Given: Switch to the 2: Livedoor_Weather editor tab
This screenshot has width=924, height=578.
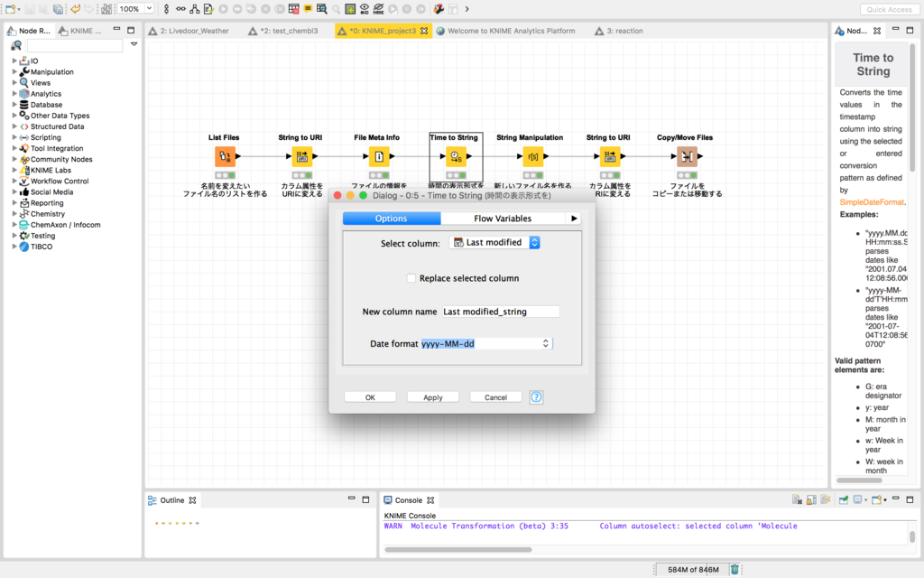Looking at the screenshot, I should (x=189, y=31).
